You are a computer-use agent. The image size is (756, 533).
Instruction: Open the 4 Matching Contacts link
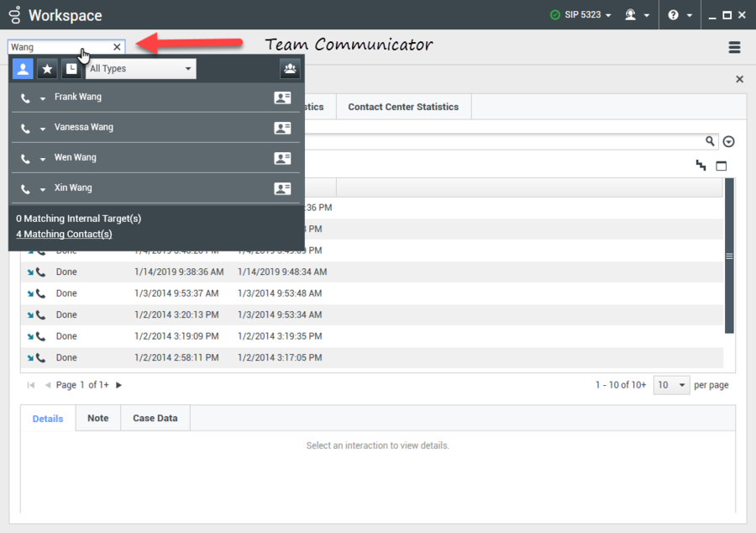[64, 234]
